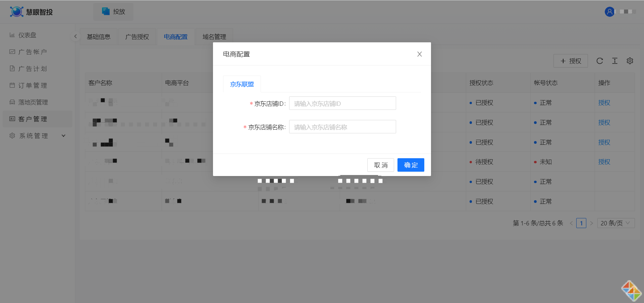Select the 京东联盟 tab
Screen dimensions: 644x303
(x=242, y=84)
